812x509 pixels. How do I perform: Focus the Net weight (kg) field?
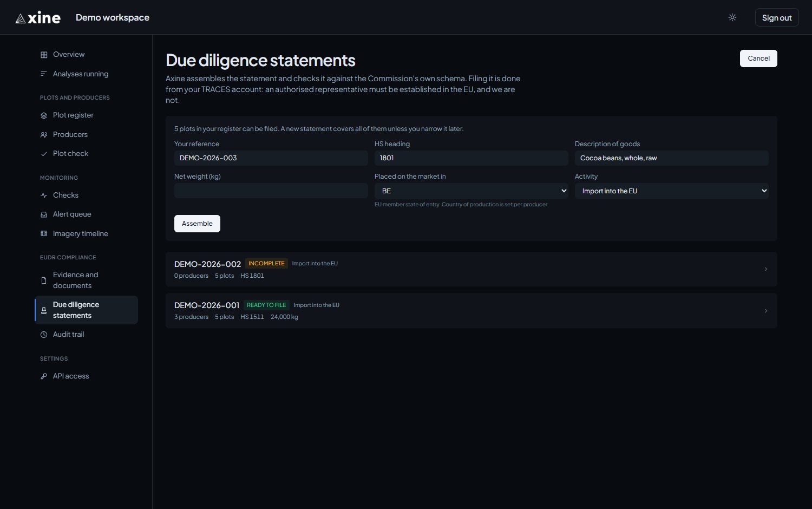(271, 191)
